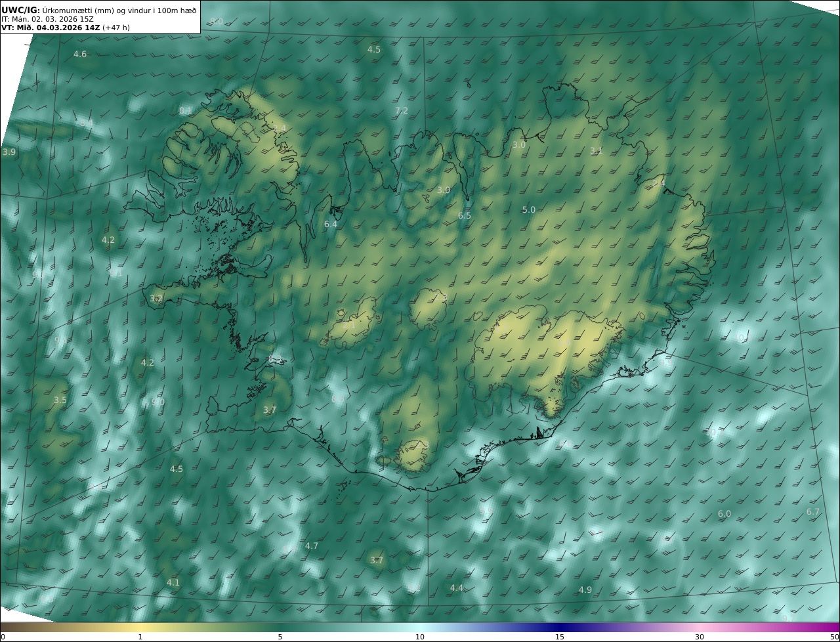Viewport: 840px width, 642px height.
Task: Click the colorbar tick label 50
Action: [835, 637]
